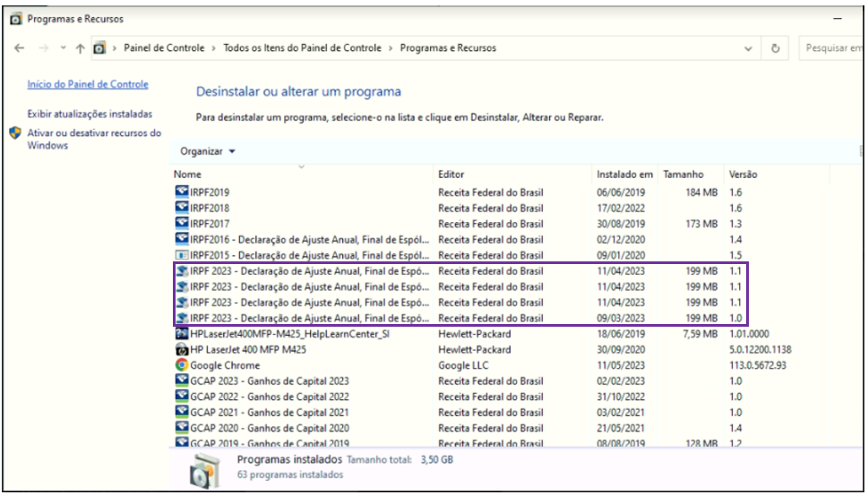This screenshot has height=495, width=868.
Task: Click the 31/10/2022 install date cell
Action: coord(621,397)
